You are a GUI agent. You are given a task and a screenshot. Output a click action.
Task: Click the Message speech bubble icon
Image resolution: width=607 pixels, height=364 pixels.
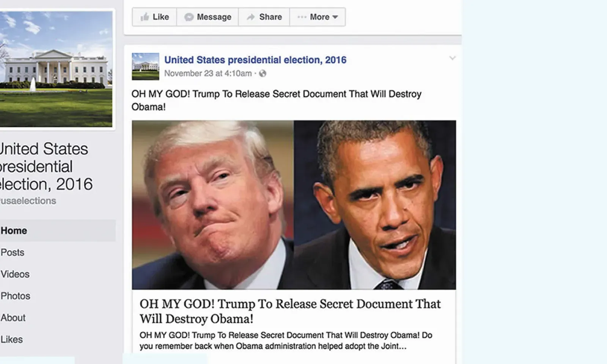tap(189, 17)
